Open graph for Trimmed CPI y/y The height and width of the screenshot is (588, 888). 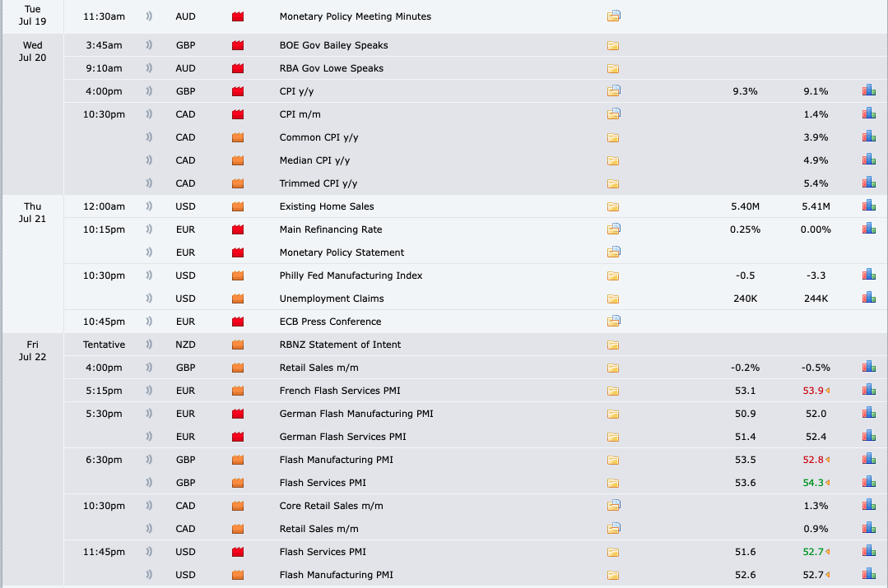pos(868,183)
